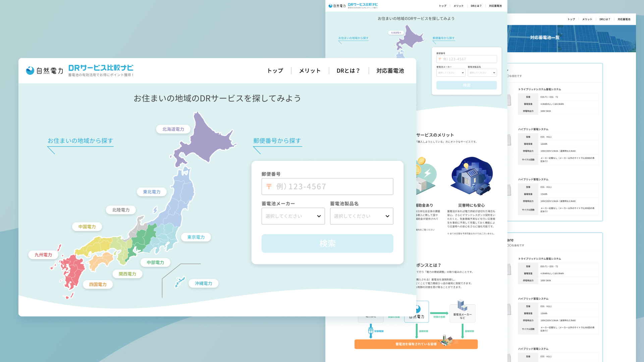Click the 自然電力 logo icon in the header

tap(30, 70)
